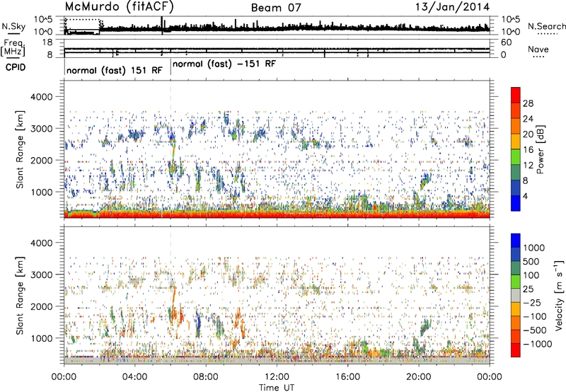Pick the light green 25–100 Velocity swatch
566x392 pixels.
(x=516, y=282)
